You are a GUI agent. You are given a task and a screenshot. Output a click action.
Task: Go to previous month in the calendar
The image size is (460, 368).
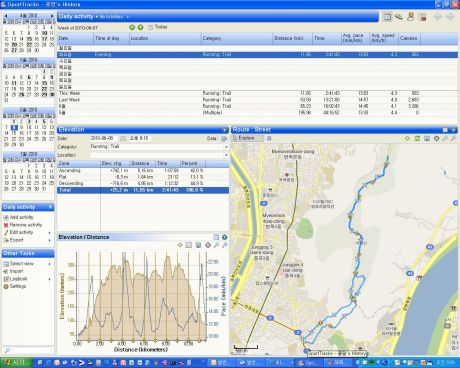tap(6, 16)
